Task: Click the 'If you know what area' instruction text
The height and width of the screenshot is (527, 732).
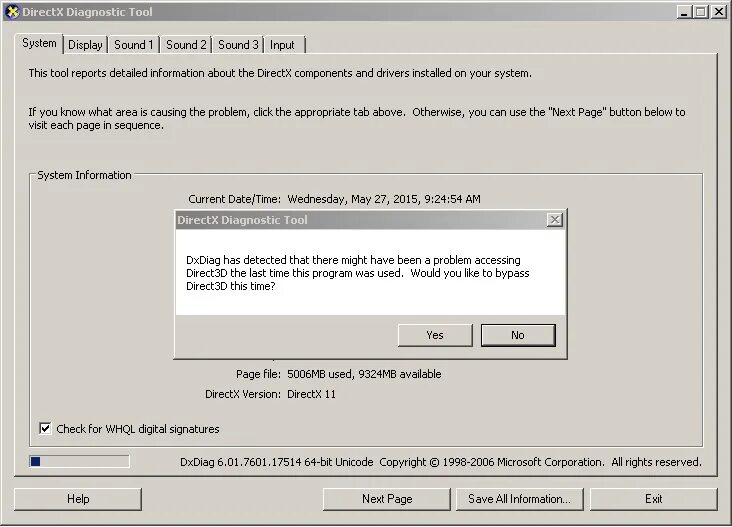Action: (357, 119)
